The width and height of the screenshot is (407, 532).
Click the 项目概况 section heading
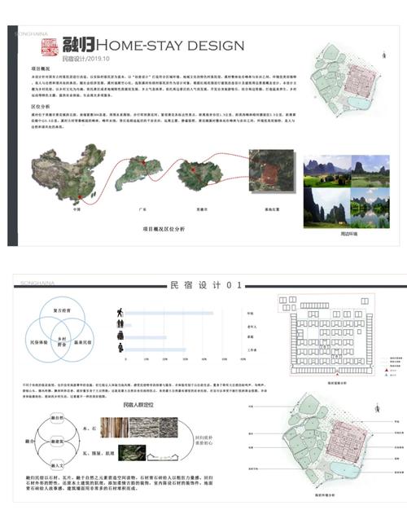click(x=41, y=68)
